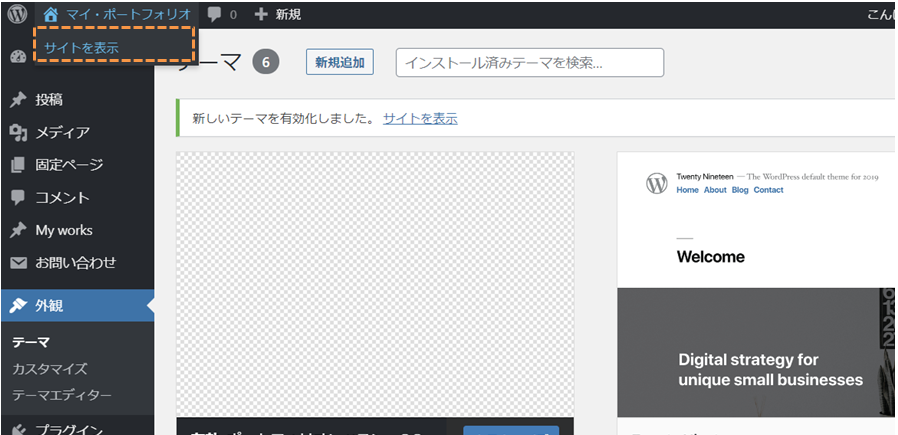Click the pin icon beside My works
The height and width of the screenshot is (435, 898).
tap(18, 231)
